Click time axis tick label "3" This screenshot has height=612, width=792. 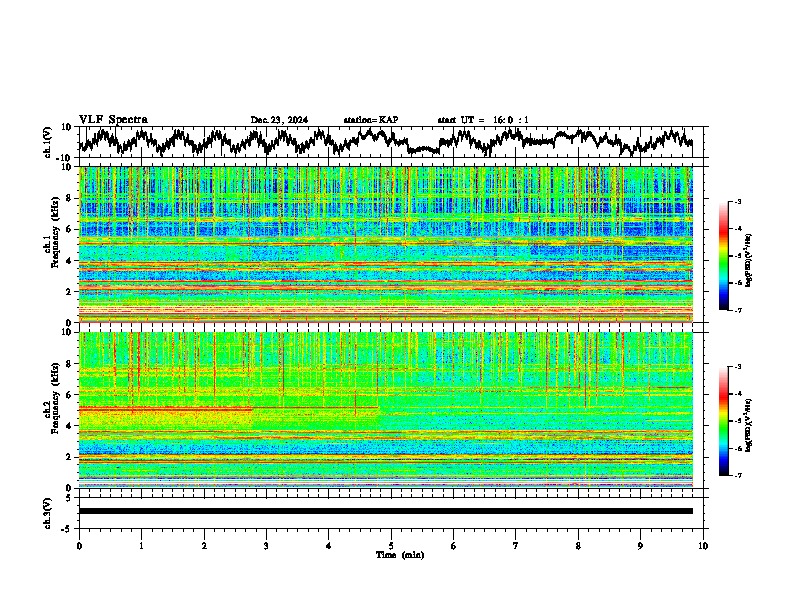click(x=266, y=546)
